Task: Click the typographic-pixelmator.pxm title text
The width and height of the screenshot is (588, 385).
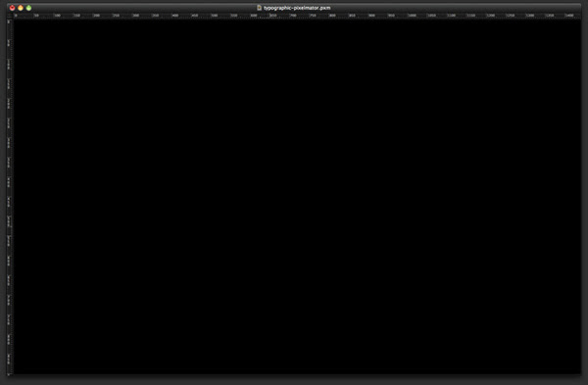Action: point(297,8)
